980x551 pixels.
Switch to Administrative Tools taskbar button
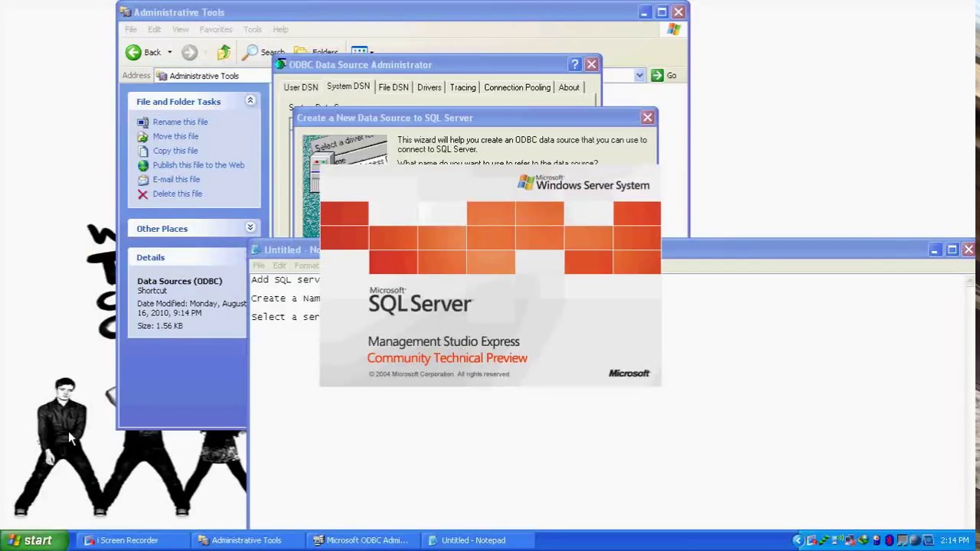246,540
